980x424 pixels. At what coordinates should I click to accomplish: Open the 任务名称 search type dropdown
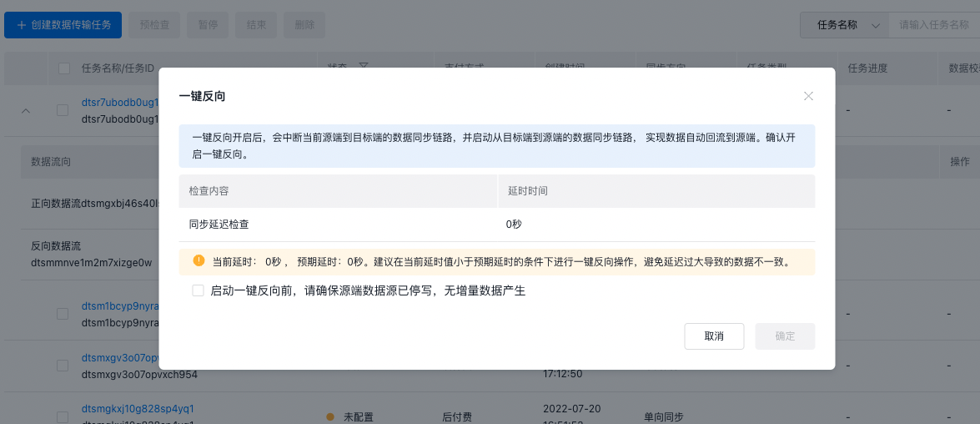pos(844,25)
